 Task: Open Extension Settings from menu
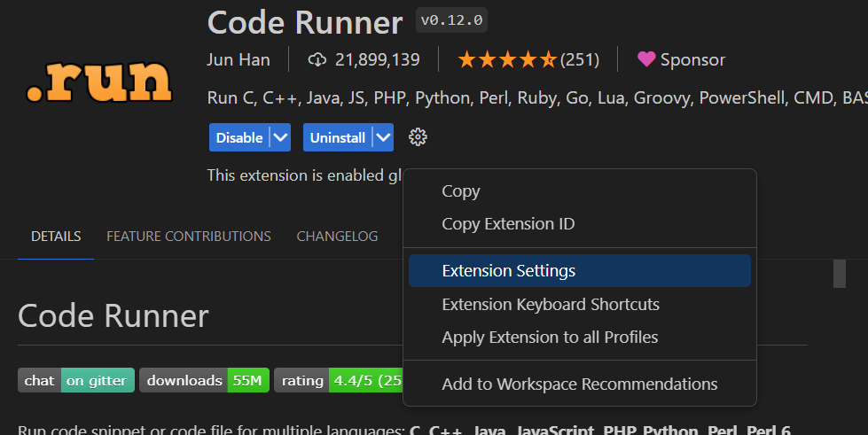tap(580, 270)
